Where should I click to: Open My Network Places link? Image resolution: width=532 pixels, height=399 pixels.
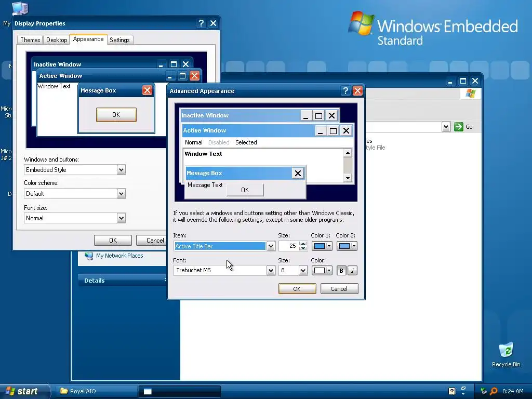pos(119,256)
